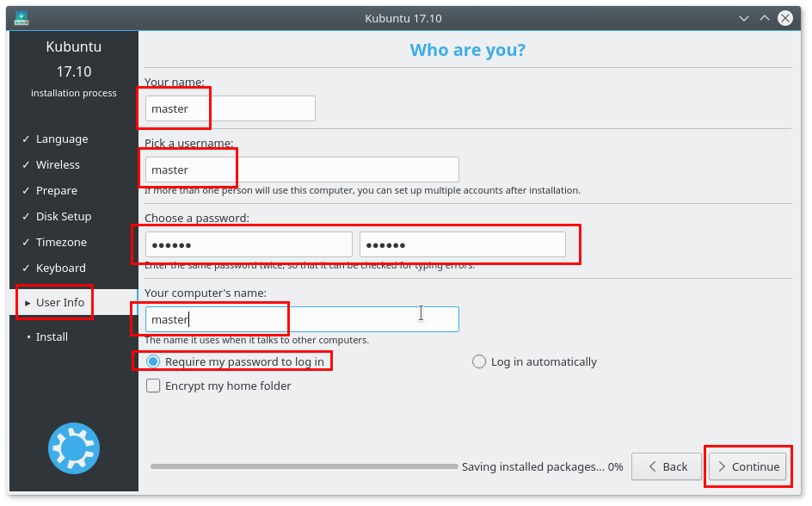This screenshot has width=812, height=506.
Task: Click the Timezone checkmark icon
Action: click(24, 242)
